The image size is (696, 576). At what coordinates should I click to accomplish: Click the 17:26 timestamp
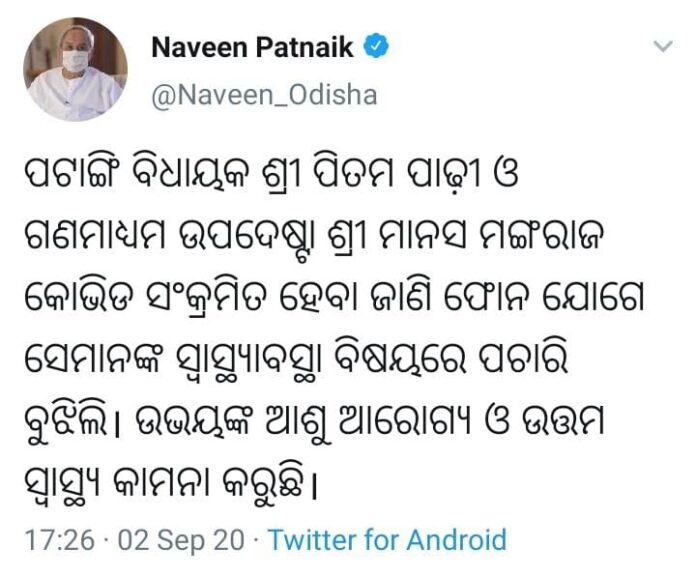tap(59, 540)
